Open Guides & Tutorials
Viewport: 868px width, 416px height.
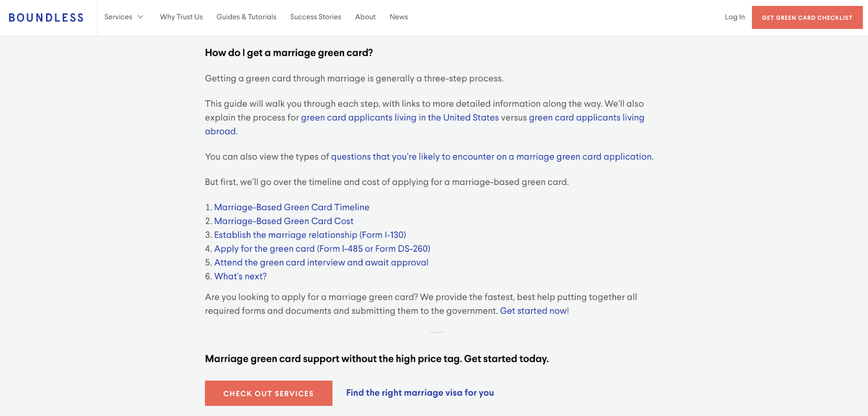(x=247, y=17)
